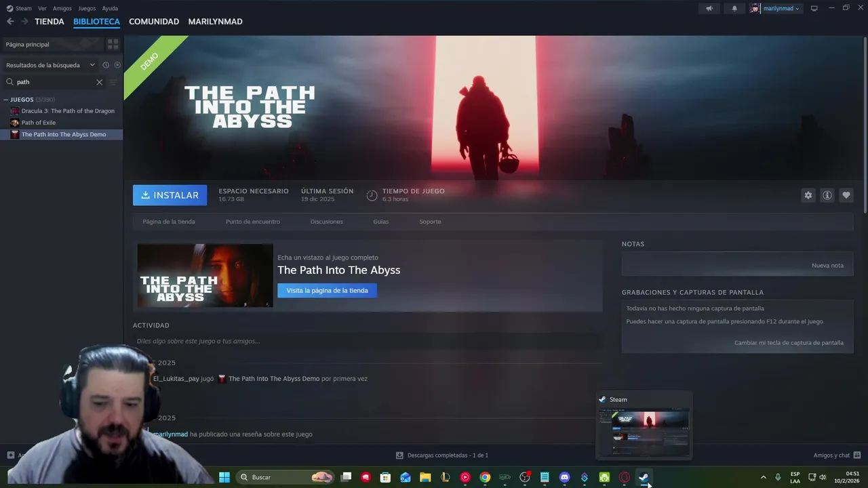Click Visita la página de la tienda
Viewport: 868px width, 488px height.
327,290
